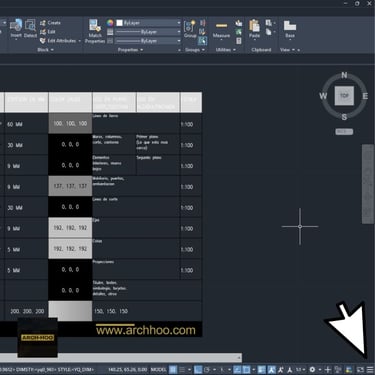Click the middle icon right of Measure
375x375 pixels.
[x=239, y=32]
